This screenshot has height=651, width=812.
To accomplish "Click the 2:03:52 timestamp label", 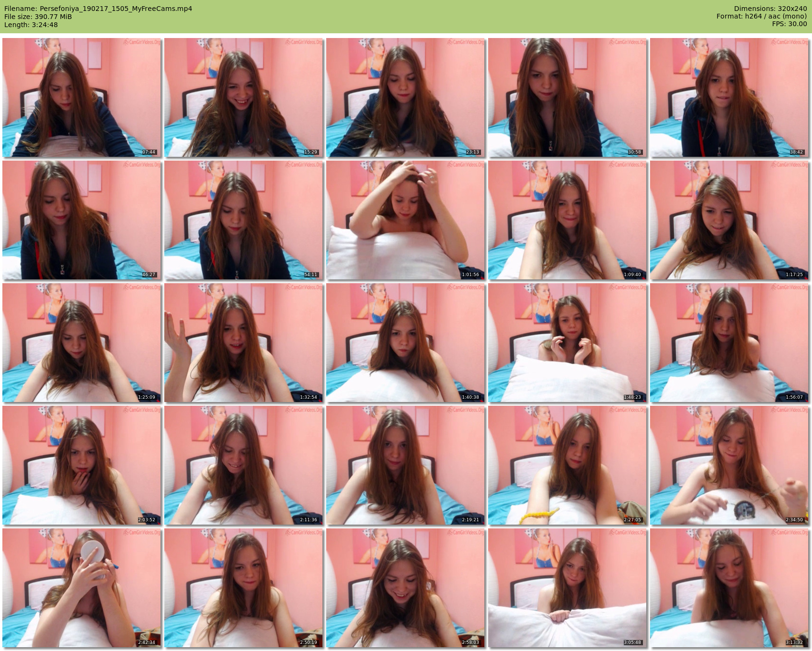I will tap(147, 520).
